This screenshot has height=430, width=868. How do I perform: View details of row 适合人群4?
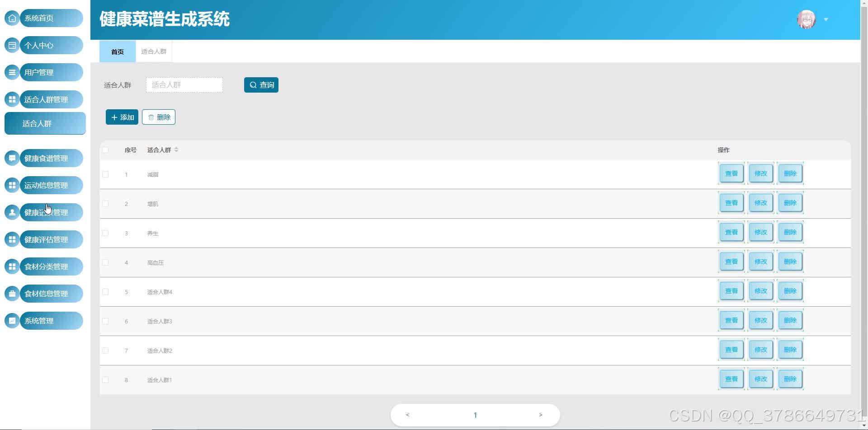click(731, 291)
